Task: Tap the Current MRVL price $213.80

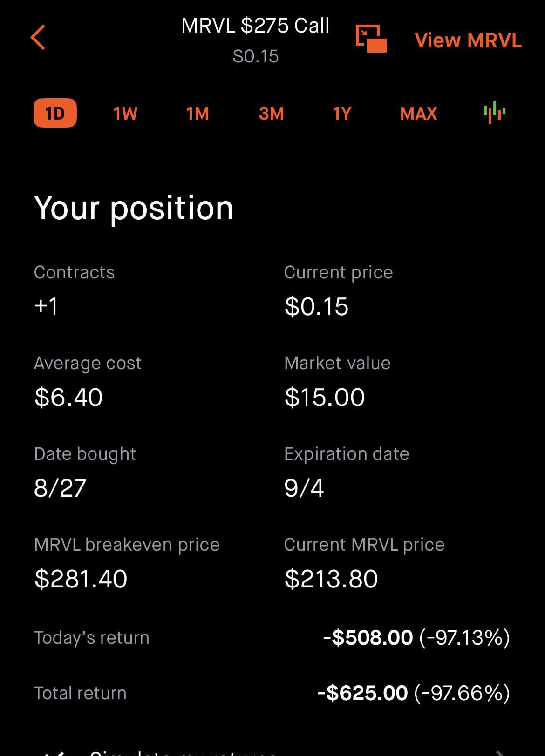Action: (x=331, y=579)
